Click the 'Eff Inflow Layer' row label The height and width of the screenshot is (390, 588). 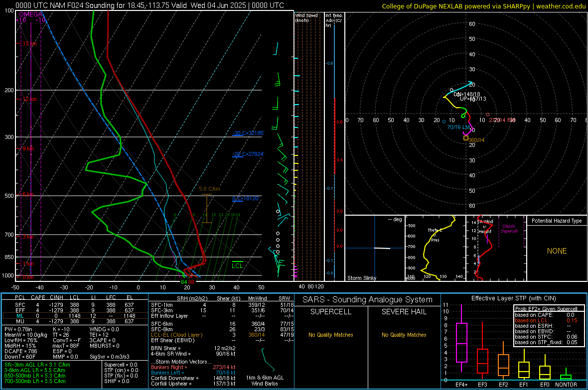[x=169, y=316]
